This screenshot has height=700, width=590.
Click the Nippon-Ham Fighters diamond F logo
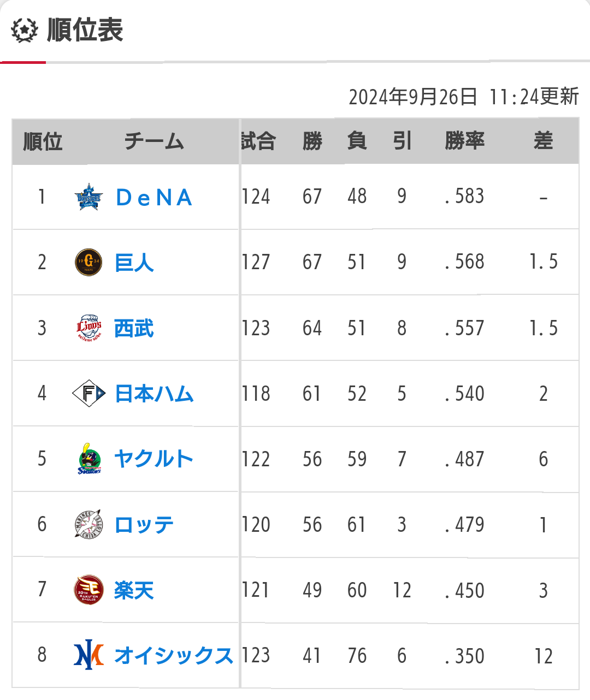(x=89, y=393)
